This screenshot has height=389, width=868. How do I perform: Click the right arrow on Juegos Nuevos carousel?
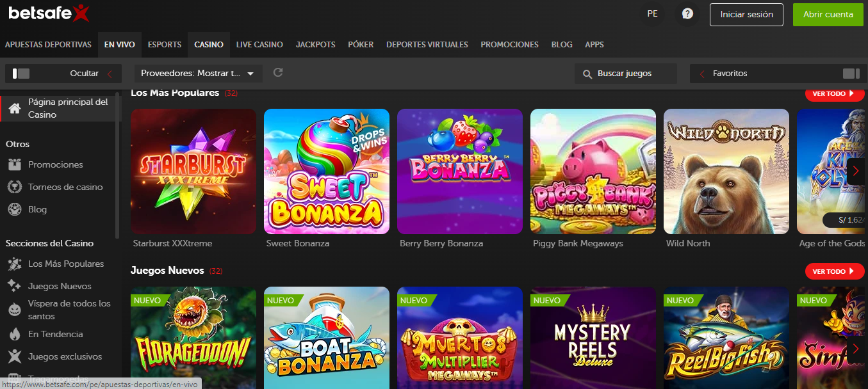tap(855, 349)
